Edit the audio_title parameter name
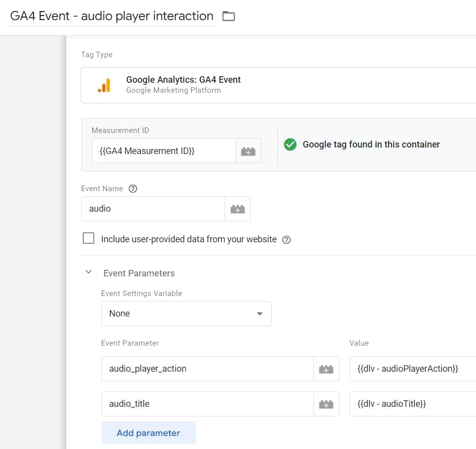The width and height of the screenshot is (476, 449). [207, 404]
